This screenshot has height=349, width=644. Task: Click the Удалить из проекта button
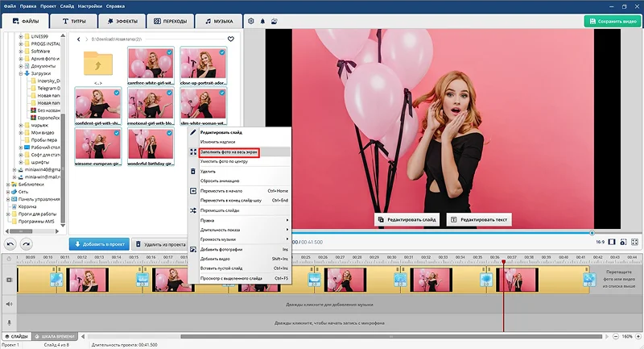pyautogui.click(x=160, y=244)
